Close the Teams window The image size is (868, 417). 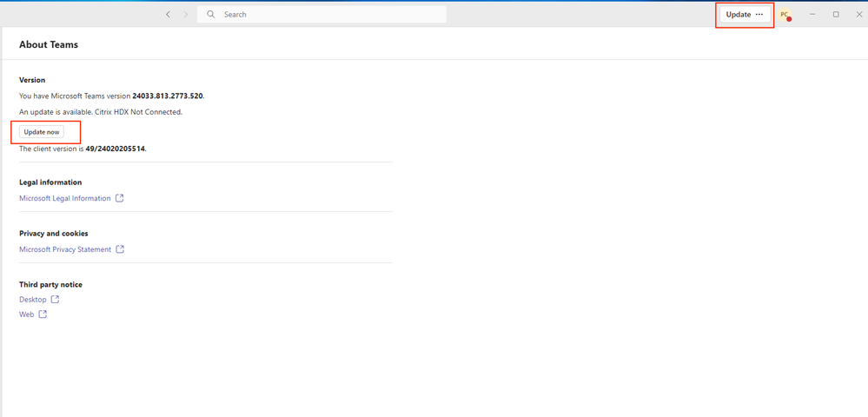pyautogui.click(x=858, y=15)
